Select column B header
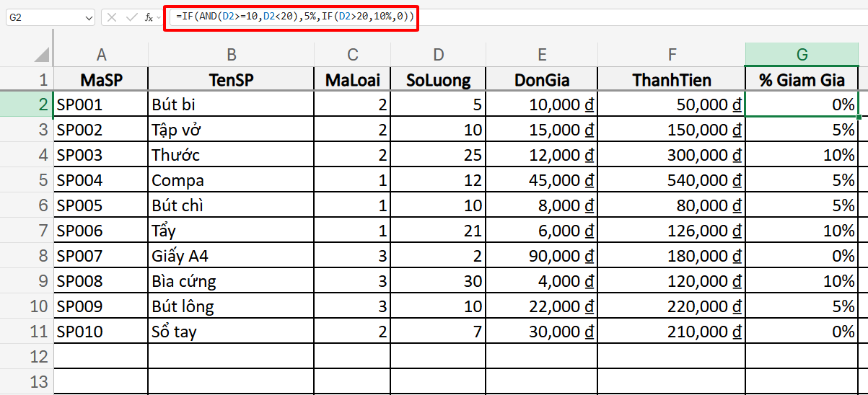The height and width of the screenshot is (395, 868). [231, 55]
